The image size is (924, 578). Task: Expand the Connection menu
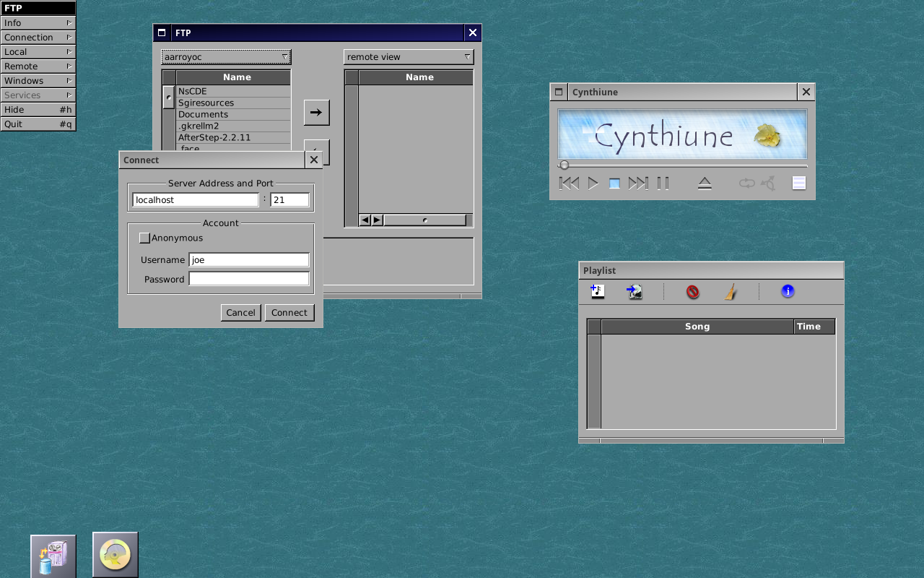pos(38,38)
